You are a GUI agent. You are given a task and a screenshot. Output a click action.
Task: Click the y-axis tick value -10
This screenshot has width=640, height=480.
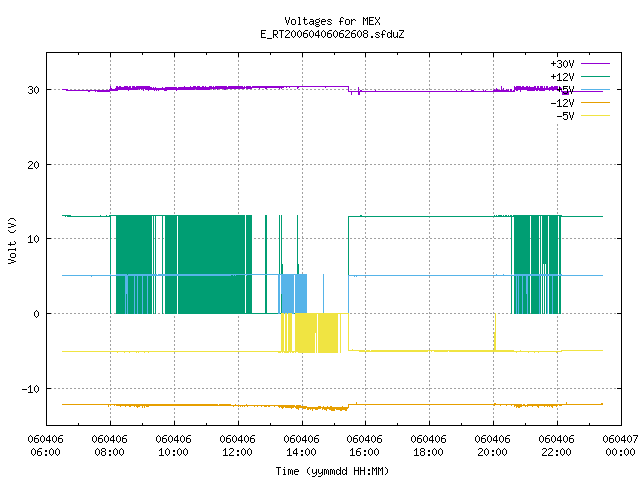click(31, 389)
